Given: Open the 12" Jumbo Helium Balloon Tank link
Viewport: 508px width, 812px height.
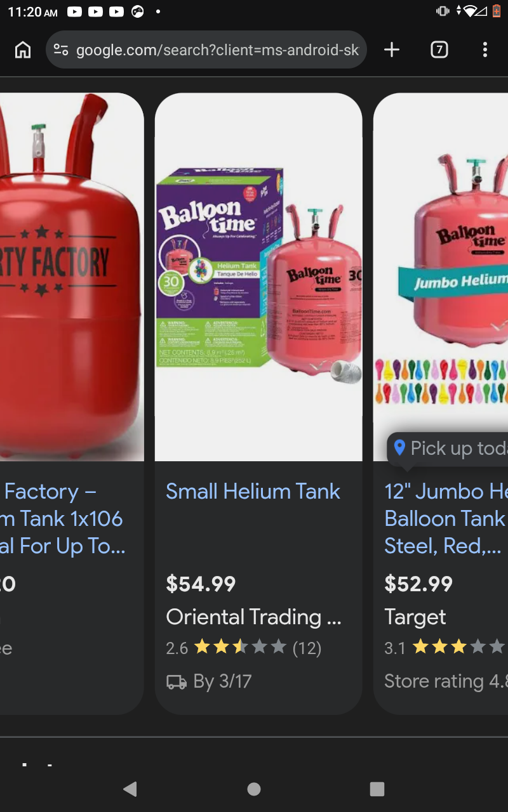Looking at the screenshot, I should click(446, 519).
